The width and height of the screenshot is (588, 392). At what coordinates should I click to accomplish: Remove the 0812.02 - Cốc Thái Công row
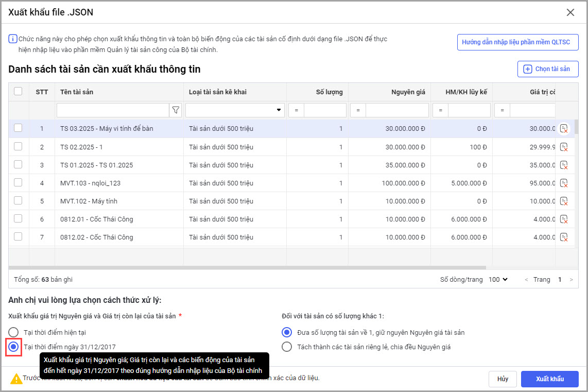[x=564, y=237]
